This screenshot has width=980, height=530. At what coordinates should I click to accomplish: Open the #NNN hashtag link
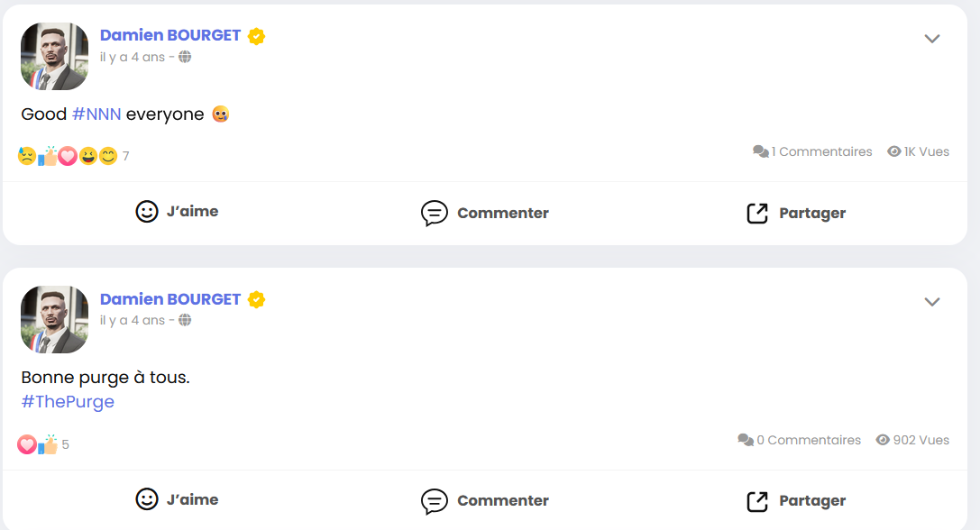click(x=96, y=114)
